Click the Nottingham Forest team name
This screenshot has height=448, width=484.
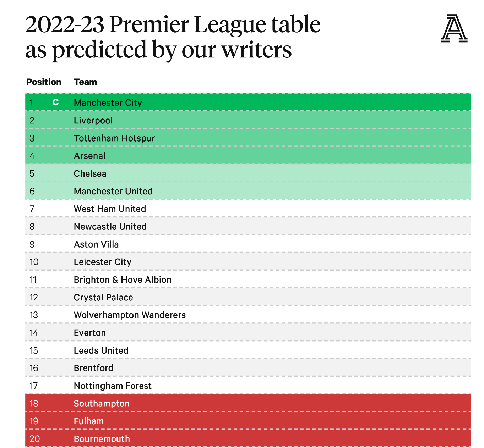[113, 386]
